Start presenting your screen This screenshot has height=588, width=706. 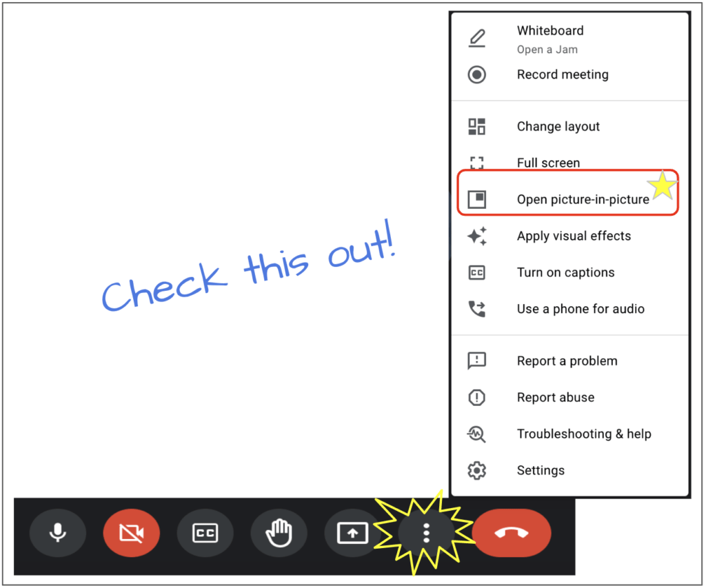(x=352, y=532)
